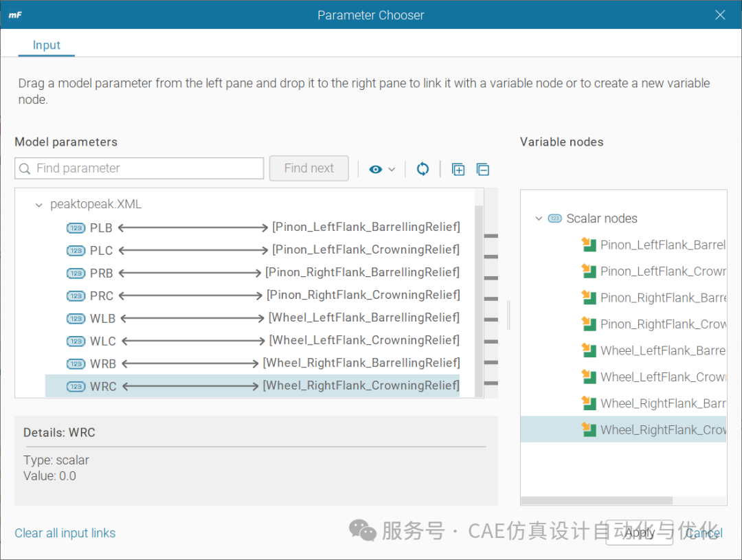742x560 pixels.
Task: Select the WLC parameter label
Action: pyautogui.click(x=102, y=341)
